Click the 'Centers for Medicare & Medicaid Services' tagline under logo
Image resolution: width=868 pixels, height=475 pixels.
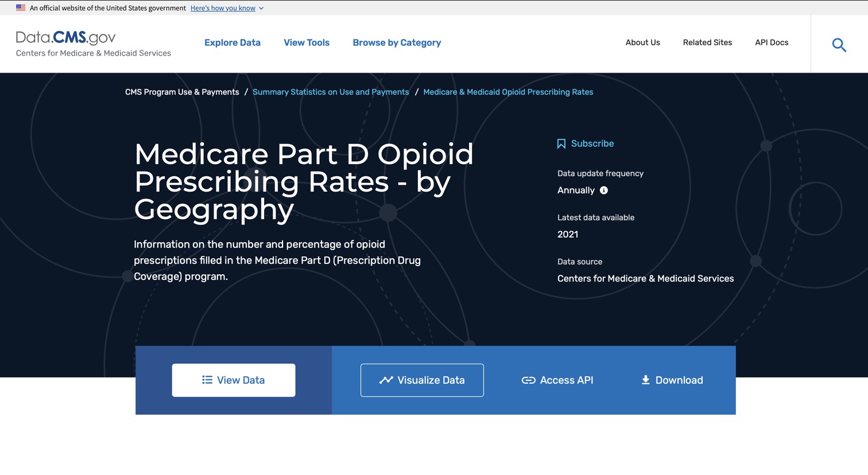pyautogui.click(x=94, y=53)
